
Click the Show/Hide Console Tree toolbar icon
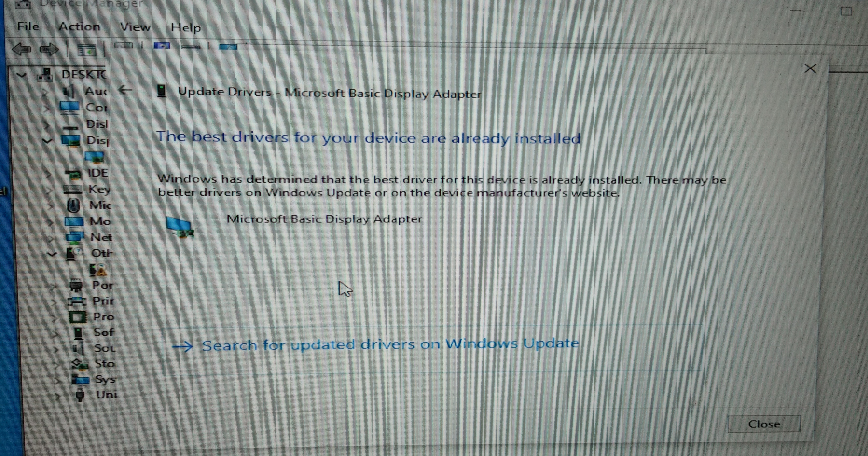tap(87, 51)
